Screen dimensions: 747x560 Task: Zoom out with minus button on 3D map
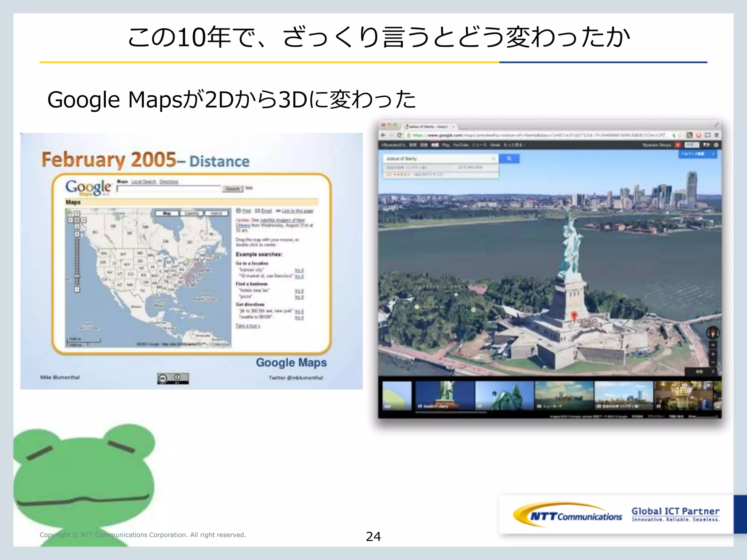pyautogui.click(x=713, y=362)
